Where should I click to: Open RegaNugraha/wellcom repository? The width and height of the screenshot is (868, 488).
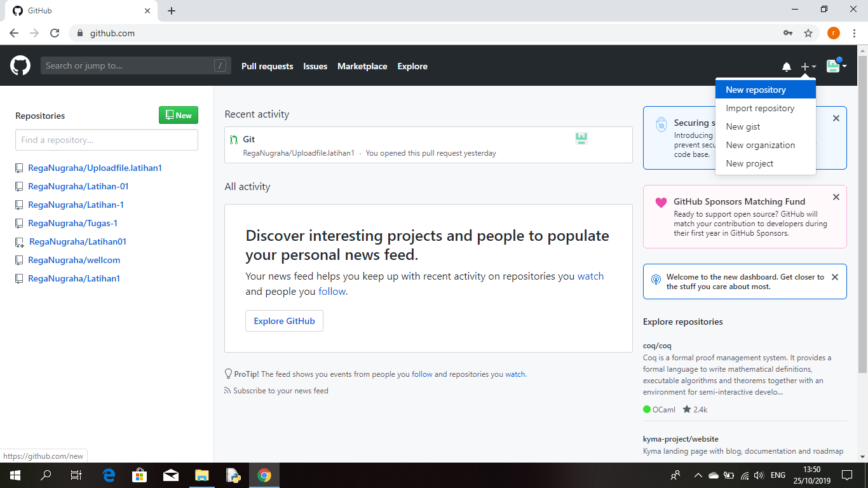[x=74, y=260]
